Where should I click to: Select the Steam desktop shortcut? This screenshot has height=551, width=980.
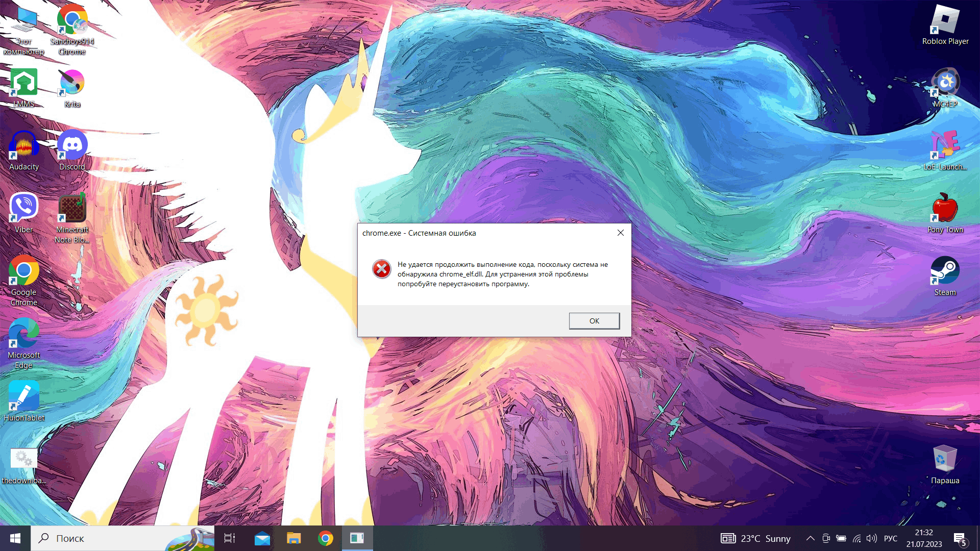pos(945,276)
